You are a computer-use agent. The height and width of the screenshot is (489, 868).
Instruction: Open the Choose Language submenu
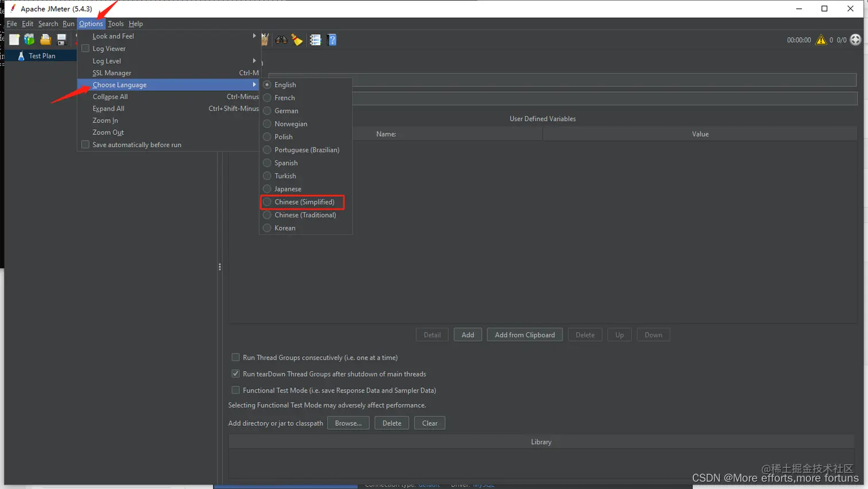169,84
